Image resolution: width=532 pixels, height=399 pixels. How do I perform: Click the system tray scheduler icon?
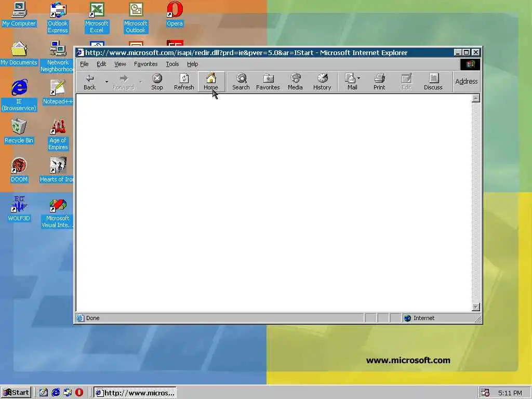(485, 393)
